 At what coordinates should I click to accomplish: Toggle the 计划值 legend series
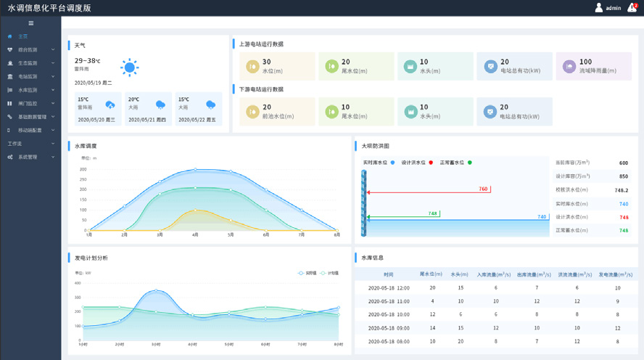329,273
